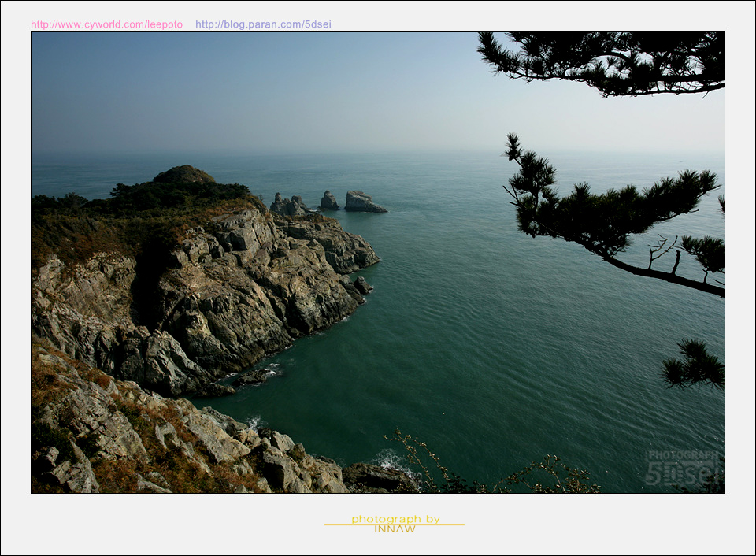756x556 pixels.
Task: Click the coastal landscape photograph
Action: click(378, 262)
